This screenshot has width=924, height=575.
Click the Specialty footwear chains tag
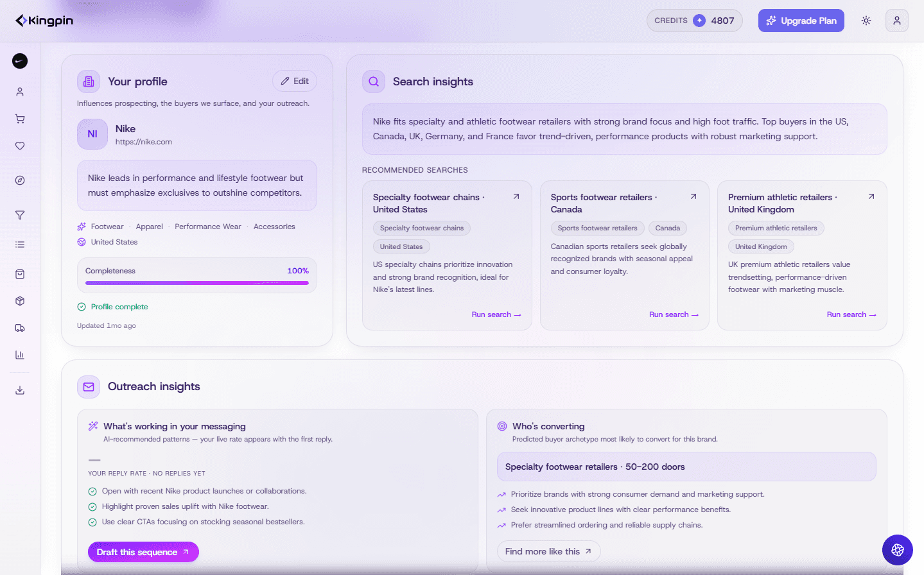tap(422, 228)
